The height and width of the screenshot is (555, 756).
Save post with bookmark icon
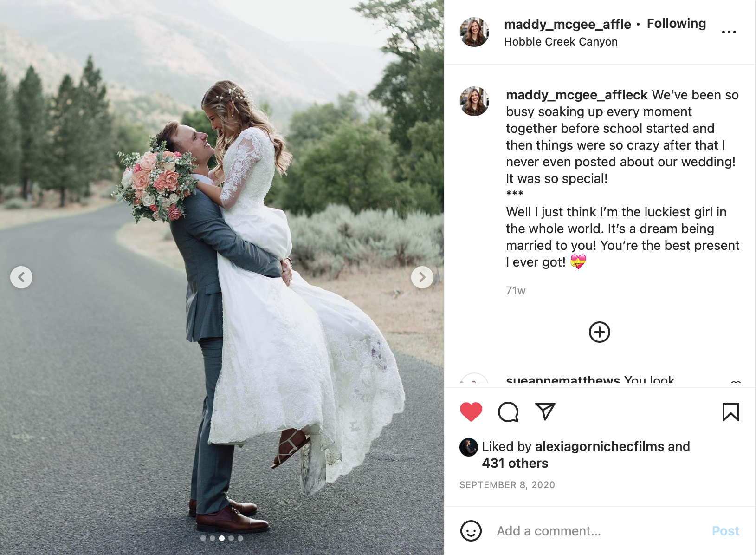click(731, 412)
